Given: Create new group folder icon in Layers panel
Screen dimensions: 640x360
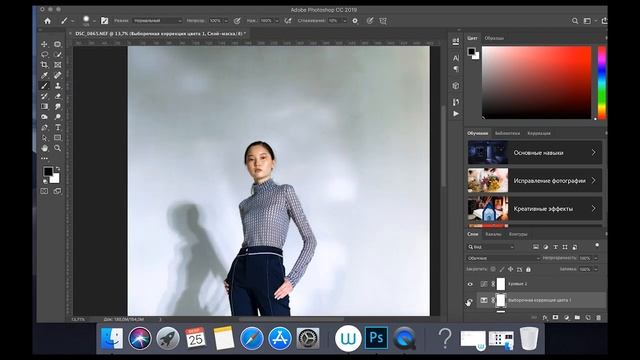Looking at the screenshot, I should tap(577, 318).
